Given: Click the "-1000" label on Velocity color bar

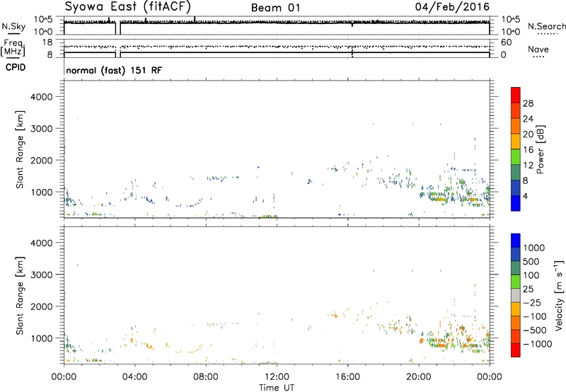Looking at the screenshot, I should (537, 344).
